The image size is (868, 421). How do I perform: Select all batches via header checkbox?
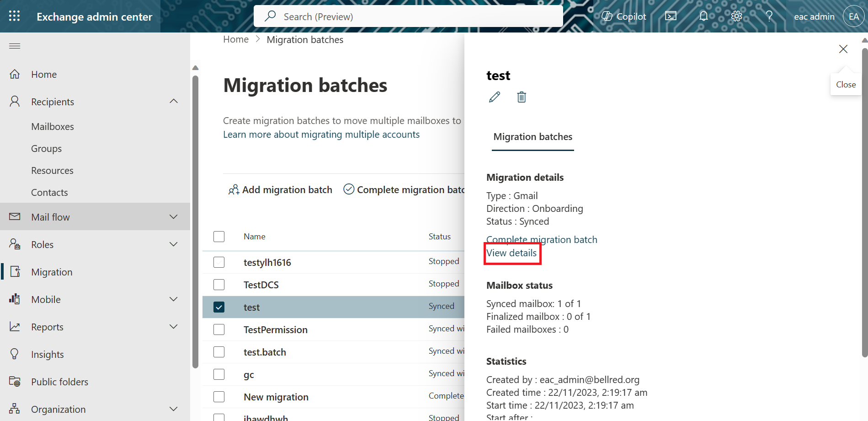click(219, 237)
